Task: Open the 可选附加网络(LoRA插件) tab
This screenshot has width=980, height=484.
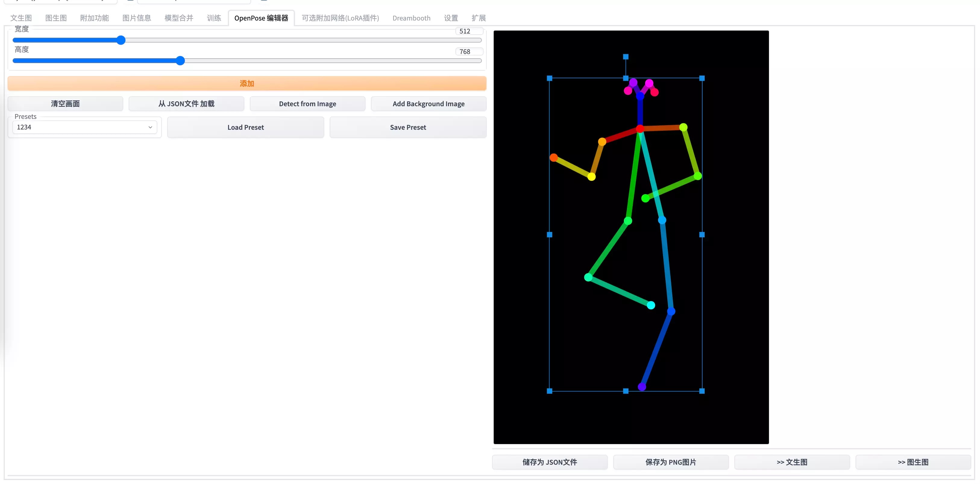Action: (340, 18)
